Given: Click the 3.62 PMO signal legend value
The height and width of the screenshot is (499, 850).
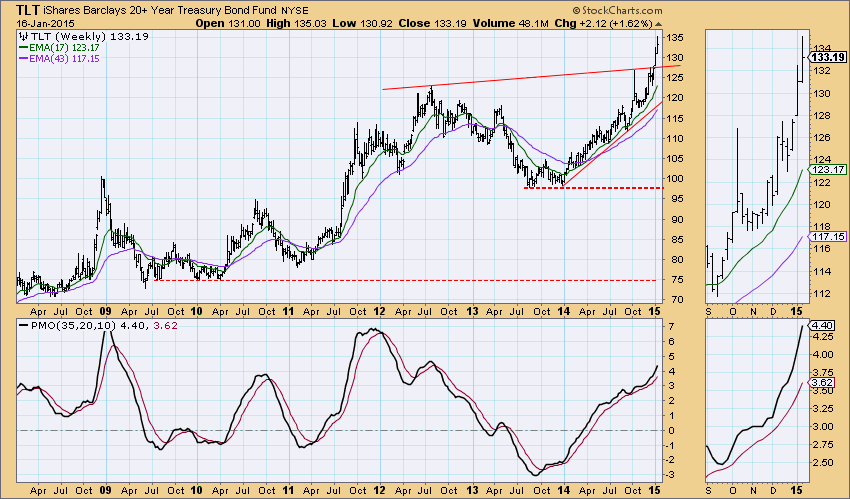Looking at the screenshot, I should [166, 326].
